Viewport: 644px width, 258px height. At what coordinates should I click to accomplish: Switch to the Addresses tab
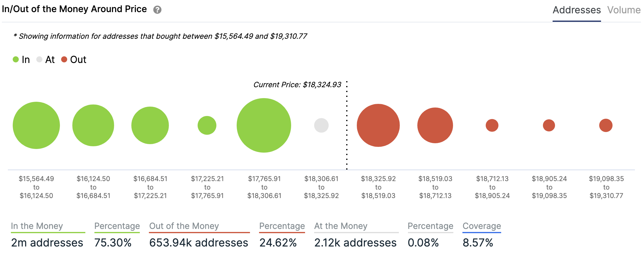coord(577,10)
